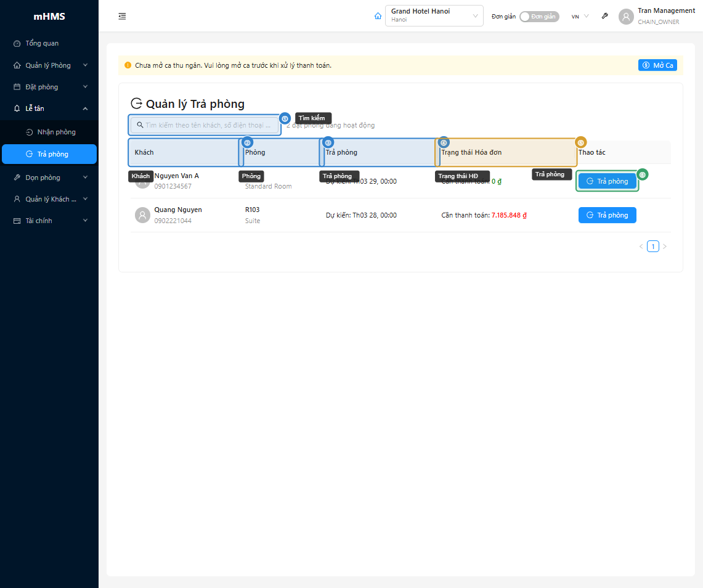
Task: Click the Dọn phòng cleaning icon
Action: click(17, 178)
